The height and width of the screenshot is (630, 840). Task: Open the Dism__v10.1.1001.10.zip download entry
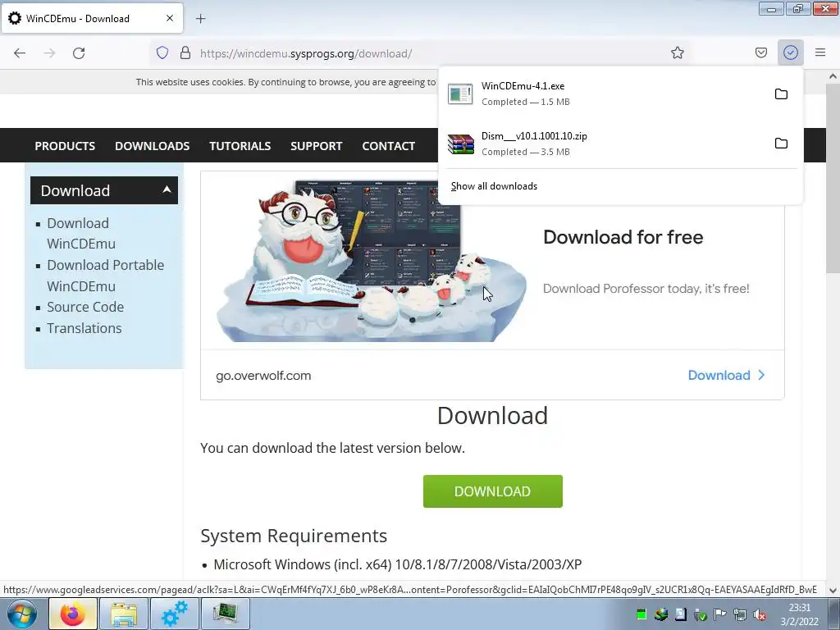pyautogui.click(x=605, y=144)
